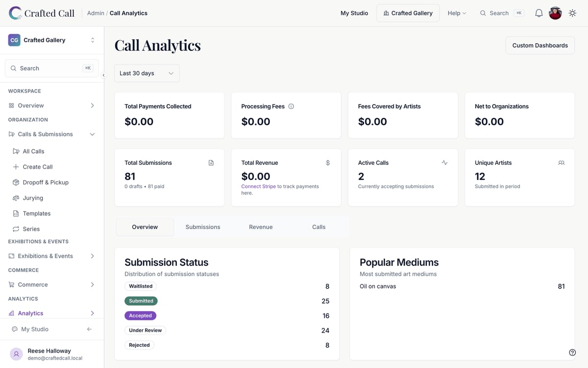Click the Crafted Call logo icon
The width and height of the screenshot is (588, 368).
tap(15, 13)
